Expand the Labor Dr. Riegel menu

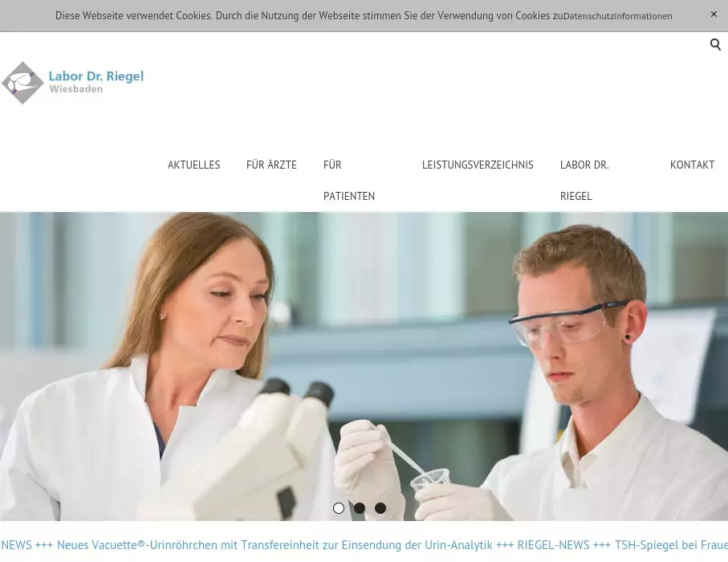click(x=584, y=180)
